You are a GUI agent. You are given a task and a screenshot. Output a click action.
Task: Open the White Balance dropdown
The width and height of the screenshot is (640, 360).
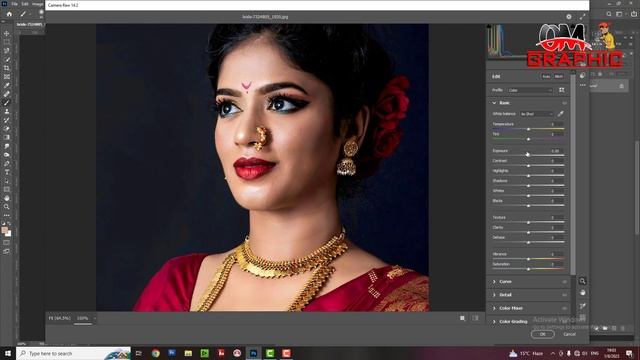(x=537, y=114)
